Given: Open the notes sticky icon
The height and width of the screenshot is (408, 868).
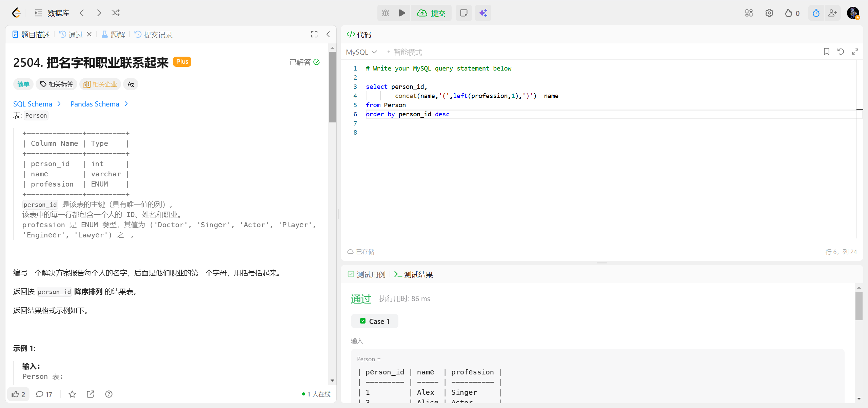Looking at the screenshot, I should [463, 13].
